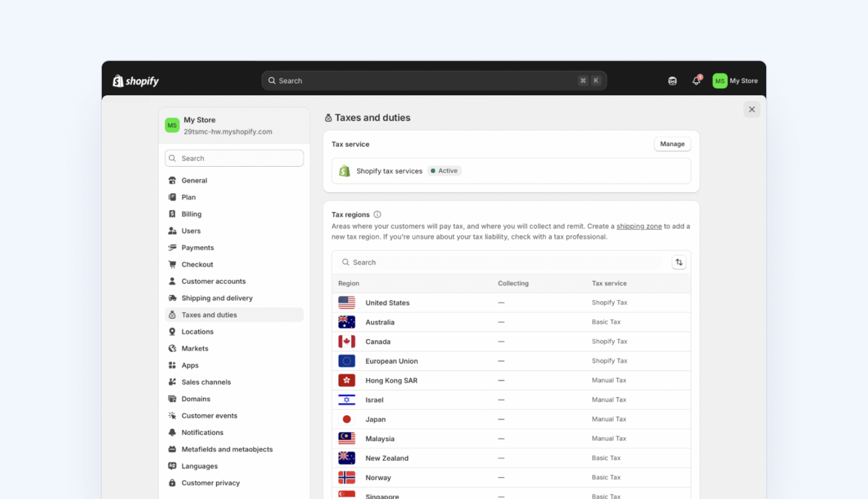
Task: Click the Shopify tax services row
Action: 511,170
